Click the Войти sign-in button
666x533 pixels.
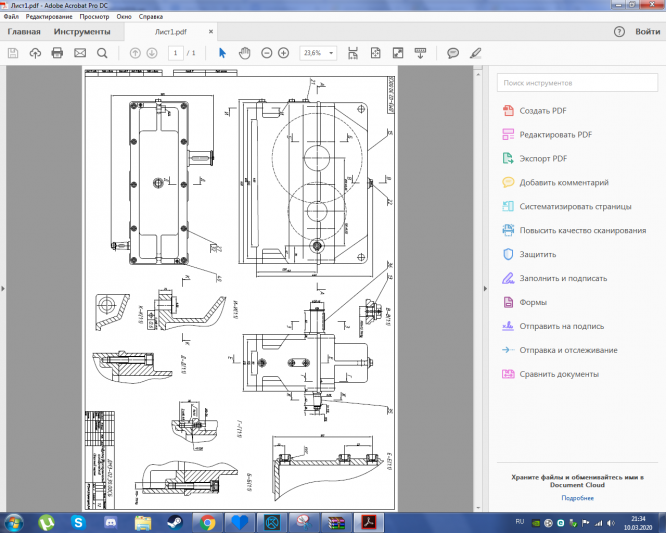(646, 31)
